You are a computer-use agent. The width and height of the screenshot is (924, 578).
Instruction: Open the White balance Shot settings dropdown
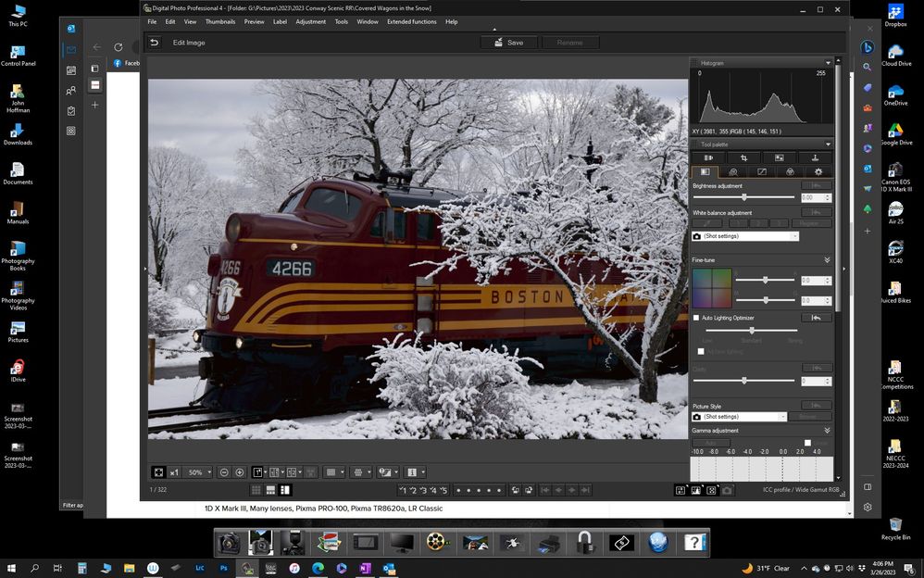tap(745, 236)
